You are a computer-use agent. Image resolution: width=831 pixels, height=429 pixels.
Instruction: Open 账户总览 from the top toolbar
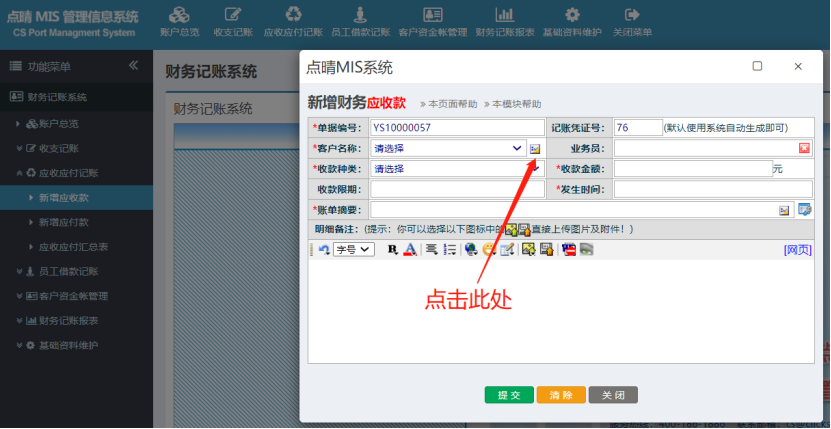tap(179, 22)
